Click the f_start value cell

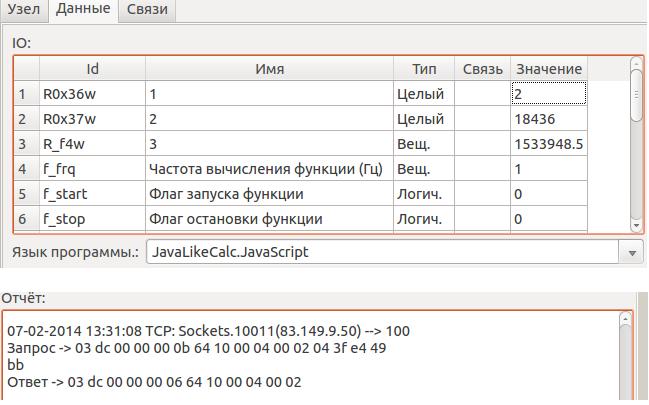547,194
